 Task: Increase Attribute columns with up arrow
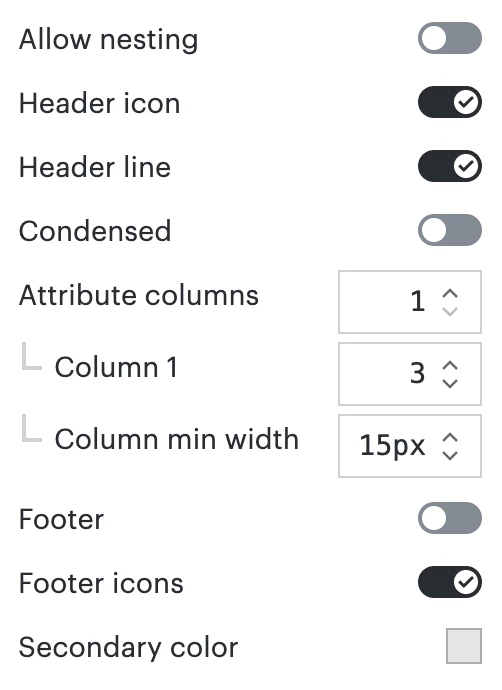450,294
